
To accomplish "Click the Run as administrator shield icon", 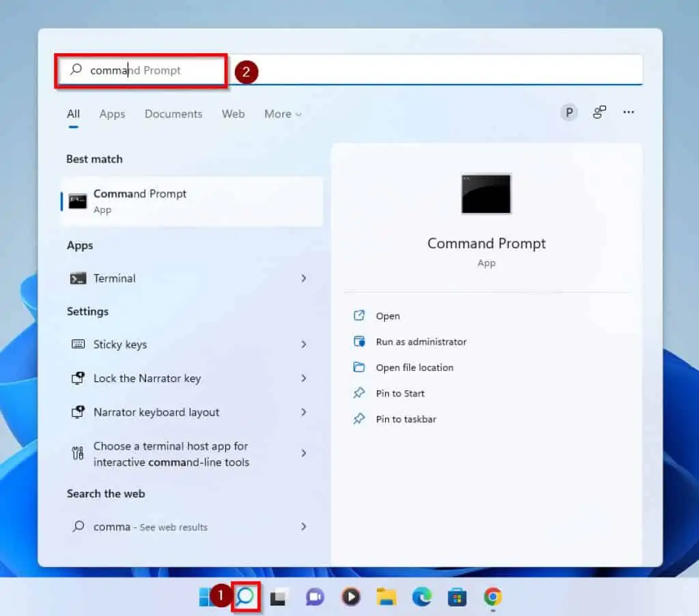I will coord(359,341).
